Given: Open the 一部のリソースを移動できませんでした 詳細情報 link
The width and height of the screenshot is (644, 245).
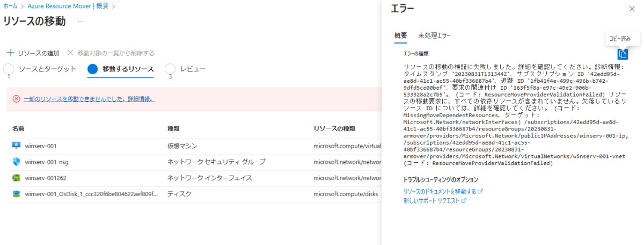Looking at the screenshot, I should (89, 99).
